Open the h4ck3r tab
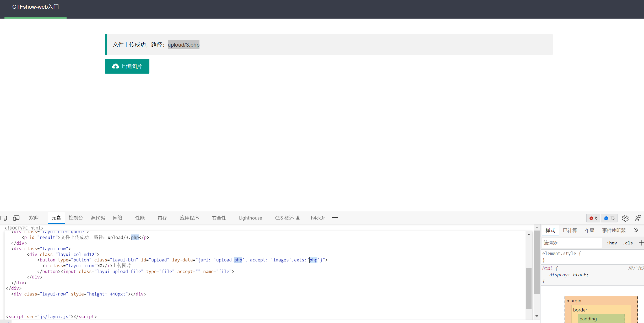Screen dimensions: 644x323 [318, 218]
